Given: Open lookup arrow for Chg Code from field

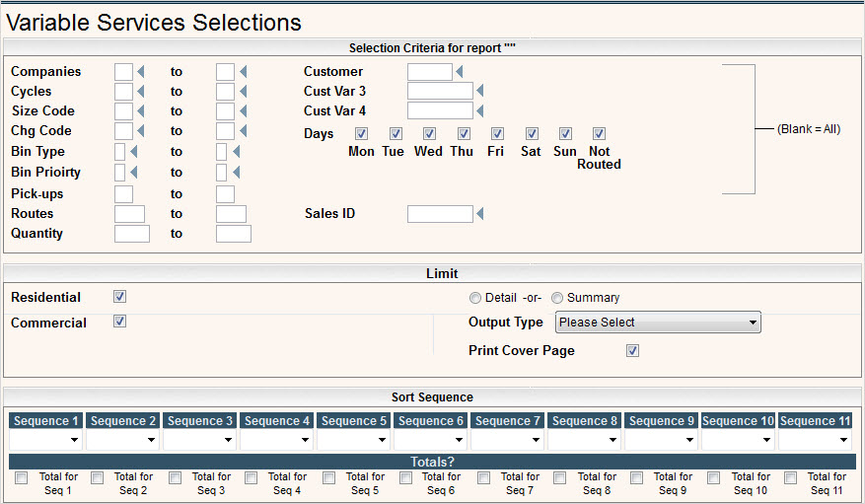Looking at the screenshot, I should tap(141, 131).
